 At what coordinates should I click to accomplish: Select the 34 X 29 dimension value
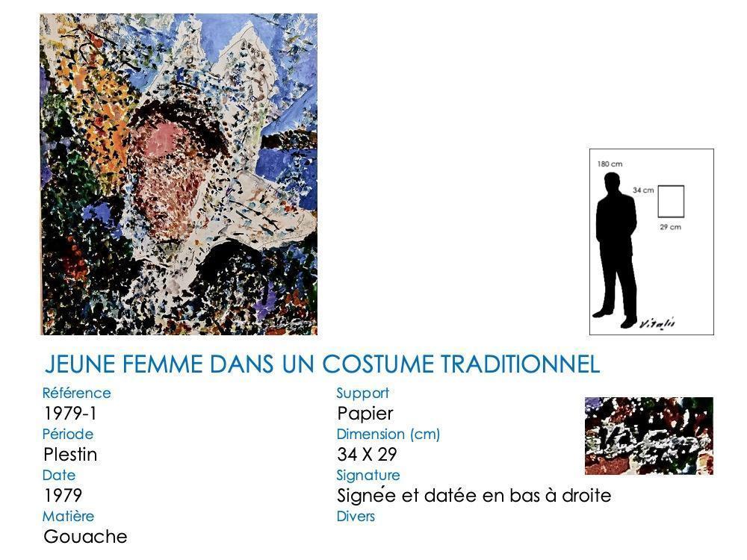[x=367, y=454]
